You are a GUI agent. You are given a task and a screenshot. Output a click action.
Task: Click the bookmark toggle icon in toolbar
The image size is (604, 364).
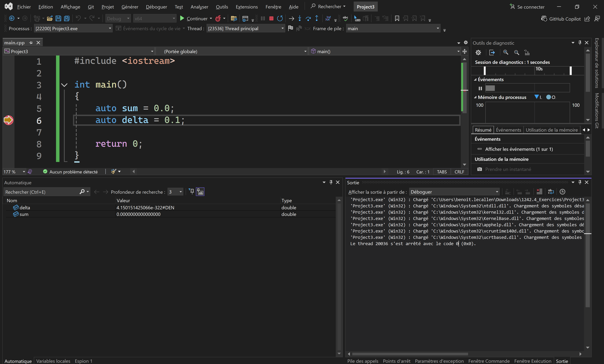(397, 19)
